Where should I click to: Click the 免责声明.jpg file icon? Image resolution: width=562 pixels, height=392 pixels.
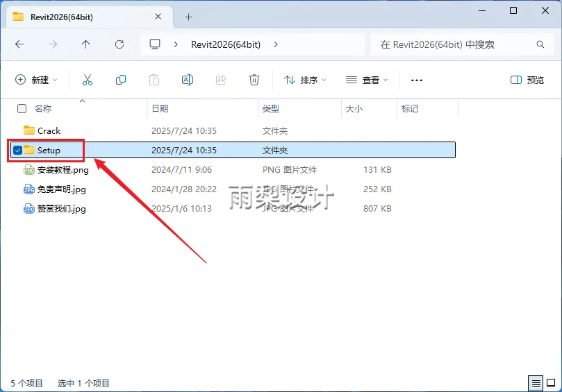(x=29, y=189)
